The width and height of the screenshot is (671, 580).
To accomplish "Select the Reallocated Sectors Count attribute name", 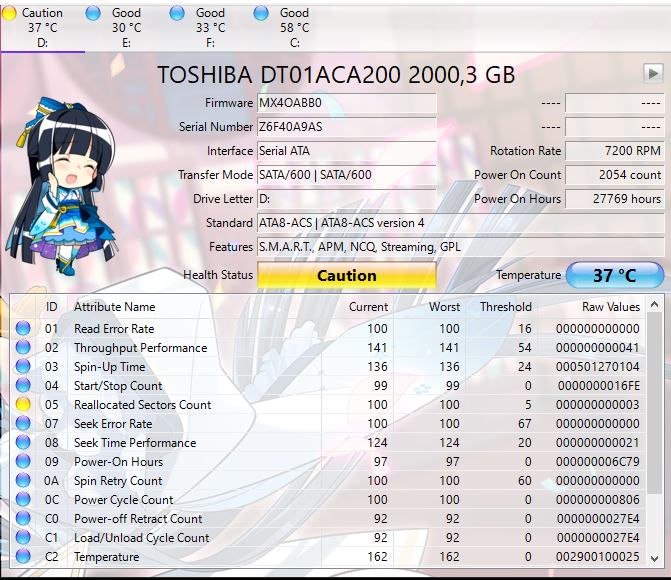I will pyautogui.click(x=143, y=405).
